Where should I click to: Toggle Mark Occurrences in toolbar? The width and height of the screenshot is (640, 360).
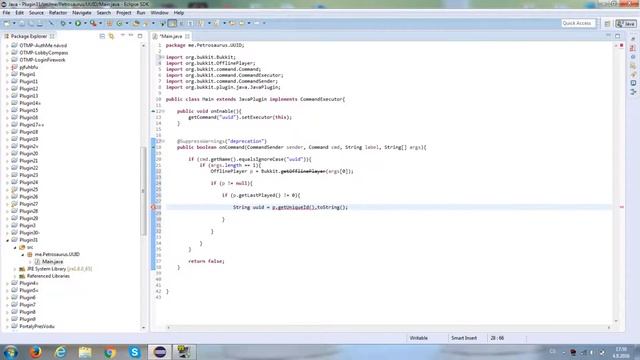[x=173, y=23]
